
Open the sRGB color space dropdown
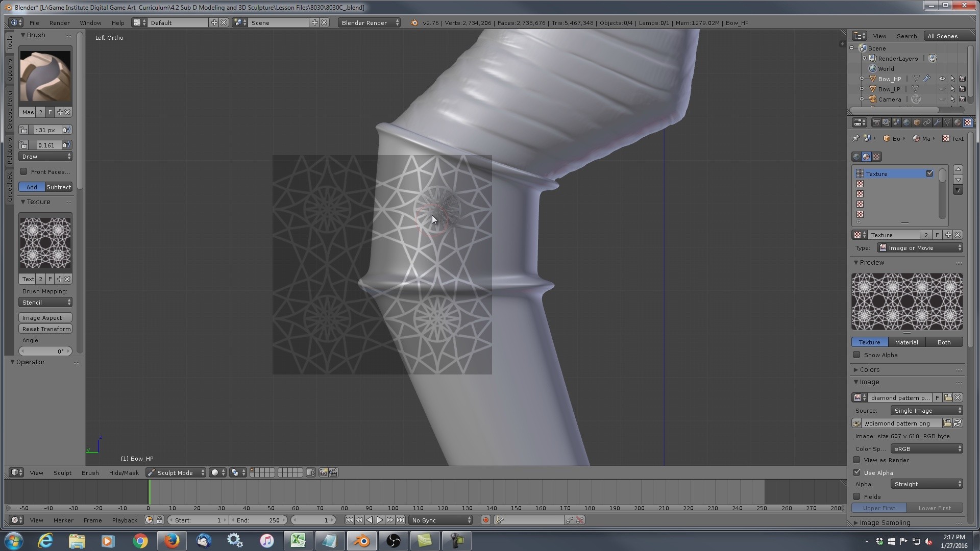click(926, 449)
